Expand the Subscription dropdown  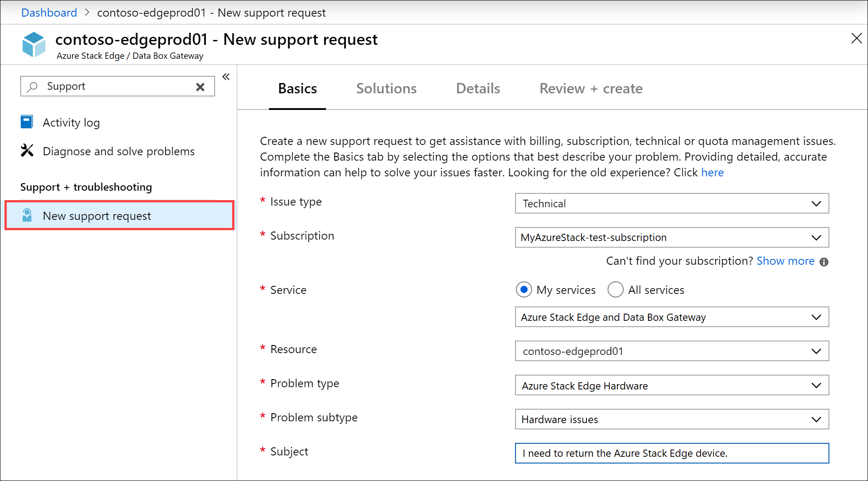(x=672, y=237)
